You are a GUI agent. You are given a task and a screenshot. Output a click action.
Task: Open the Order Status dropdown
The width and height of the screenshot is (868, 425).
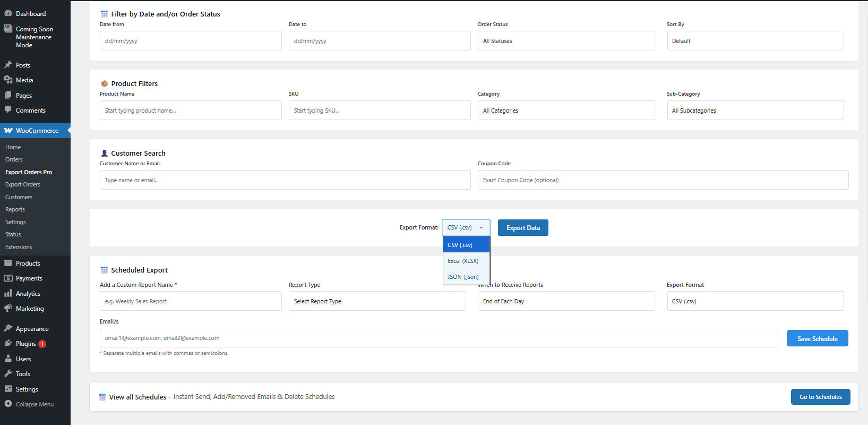click(566, 41)
